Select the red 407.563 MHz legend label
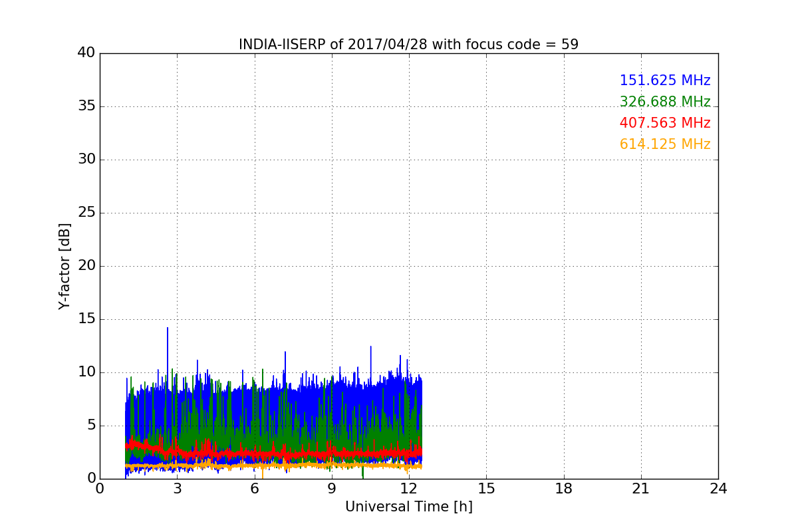The height and width of the screenshot is (532, 798). pos(665,123)
